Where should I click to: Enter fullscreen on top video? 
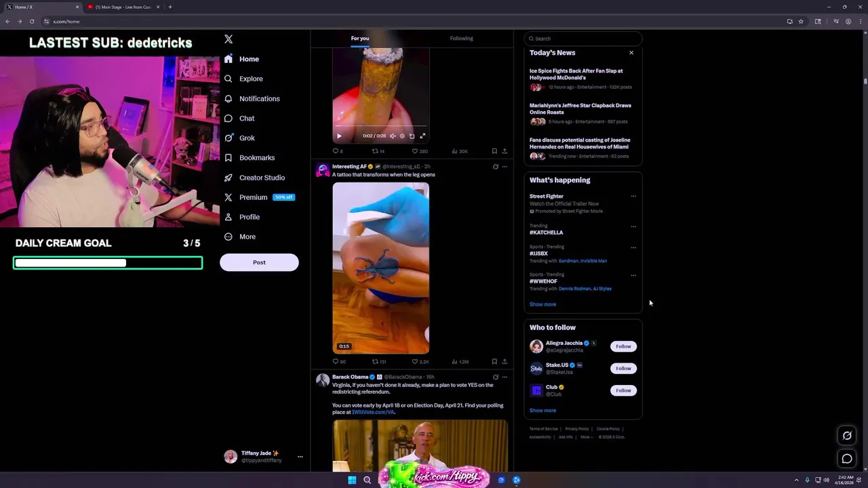coord(422,136)
